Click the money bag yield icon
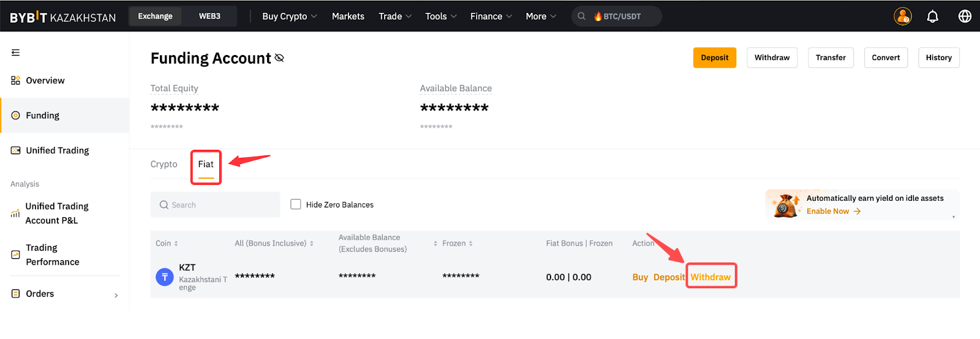980x339 pixels. point(785,205)
